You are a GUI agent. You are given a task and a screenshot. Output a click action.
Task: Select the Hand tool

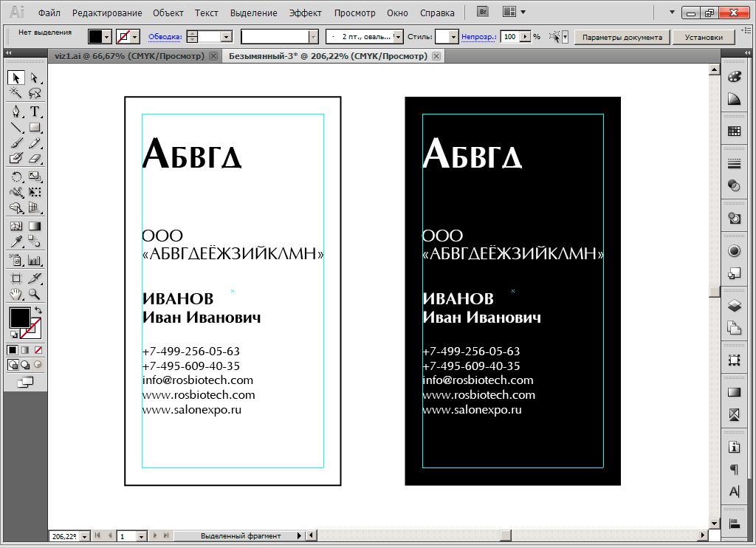(16, 294)
